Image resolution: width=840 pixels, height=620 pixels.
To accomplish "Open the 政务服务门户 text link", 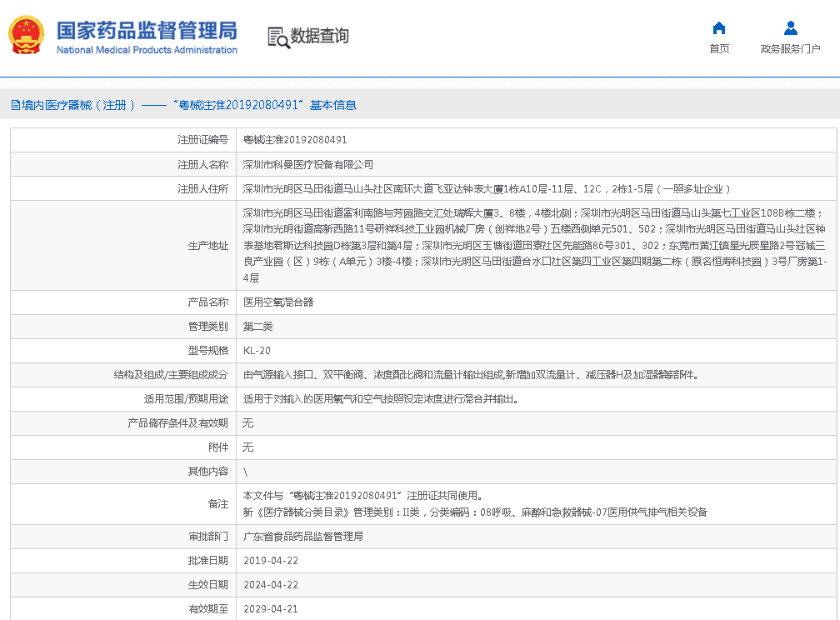I will [790, 49].
